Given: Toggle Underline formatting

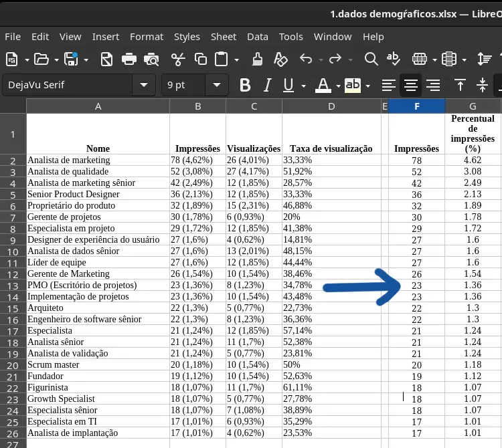Looking at the screenshot, I should (x=288, y=85).
